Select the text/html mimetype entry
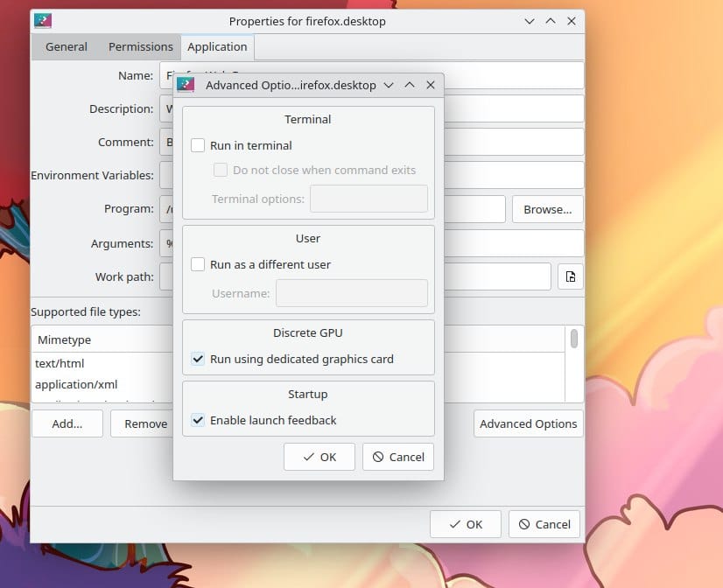Viewport: 723px width, 588px height. pyautogui.click(x=60, y=363)
